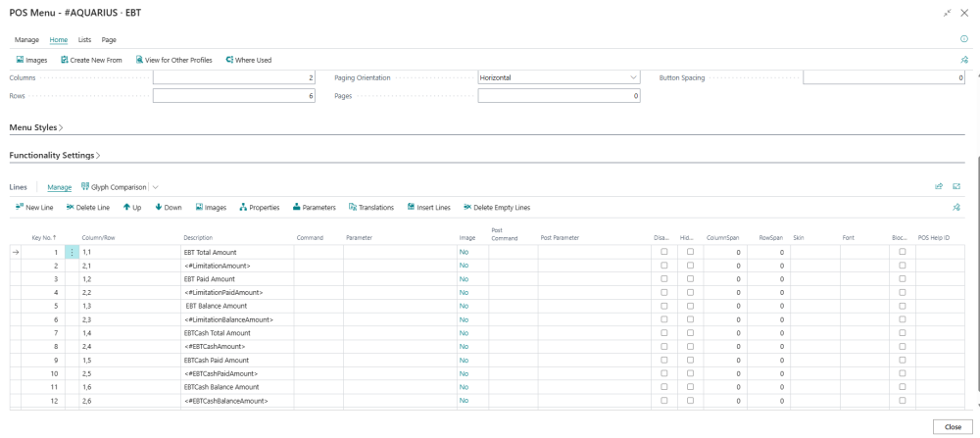Viewport: 980px width, 438px height.
Task: Click the Close button
Action: pos(953,427)
